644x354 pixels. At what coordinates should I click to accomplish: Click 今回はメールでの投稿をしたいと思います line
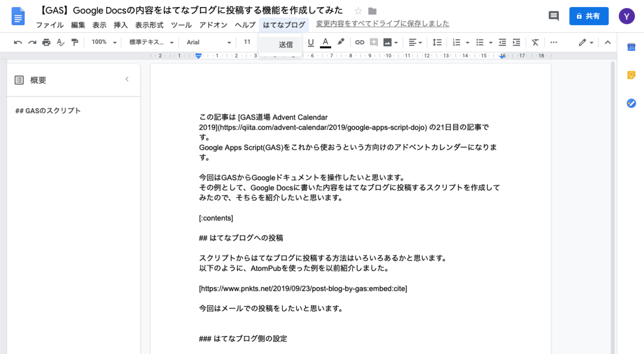click(270, 308)
